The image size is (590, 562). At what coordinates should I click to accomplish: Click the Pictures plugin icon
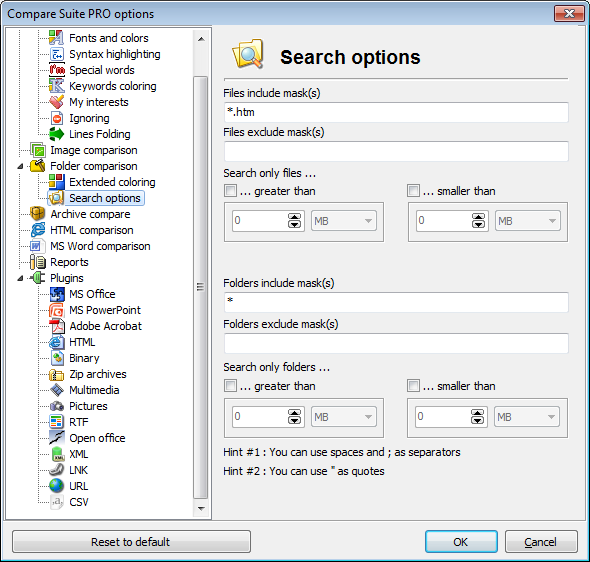[x=56, y=406]
